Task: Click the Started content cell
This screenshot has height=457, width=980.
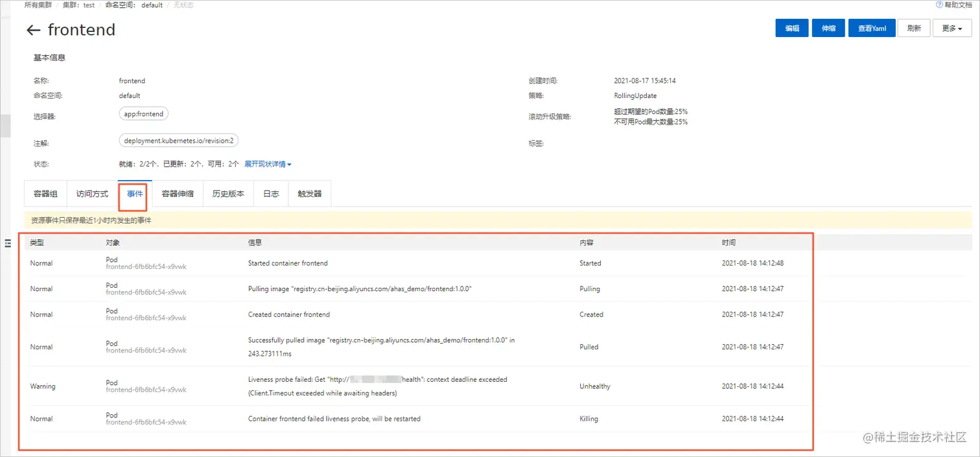Action: [590, 263]
